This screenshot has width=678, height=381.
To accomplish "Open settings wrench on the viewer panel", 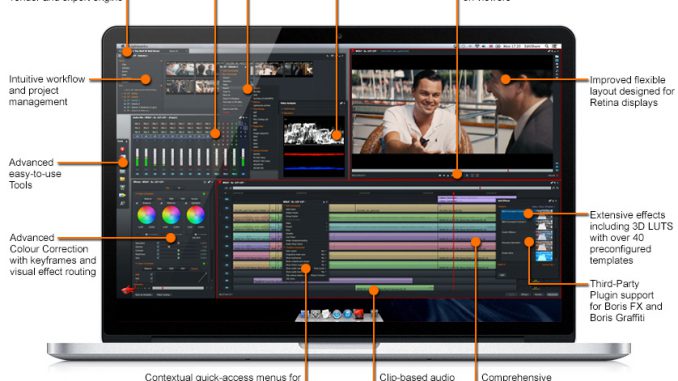I will pos(549,51).
